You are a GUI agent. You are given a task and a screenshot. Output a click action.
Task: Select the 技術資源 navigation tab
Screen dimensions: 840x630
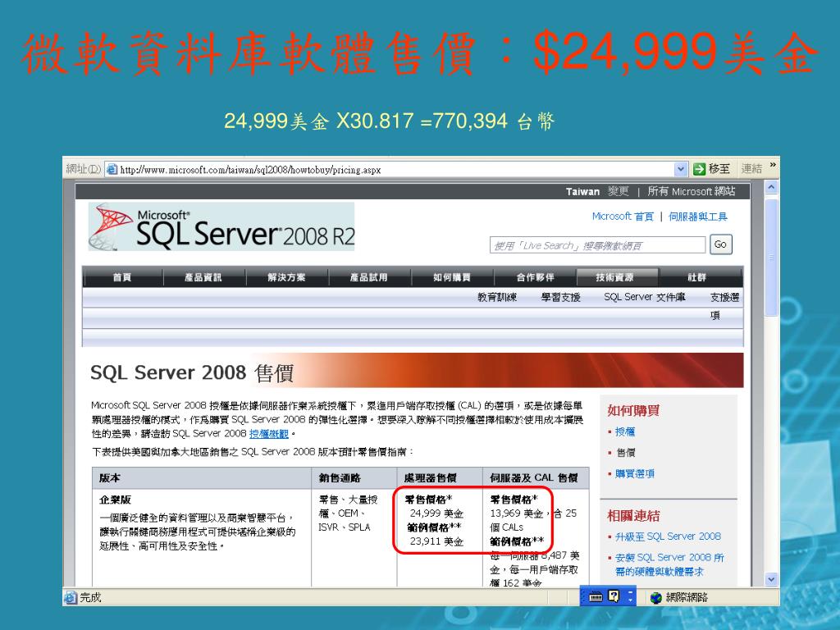click(615, 277)
